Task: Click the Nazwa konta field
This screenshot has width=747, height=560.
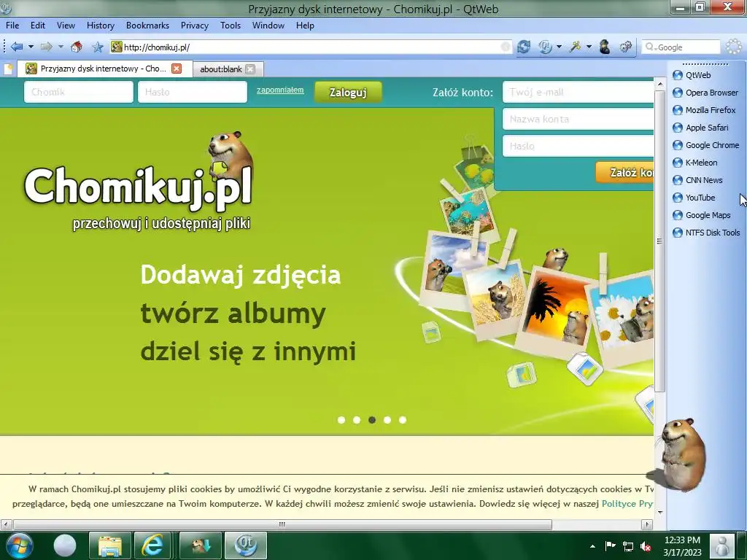Action: pos(578,119)
